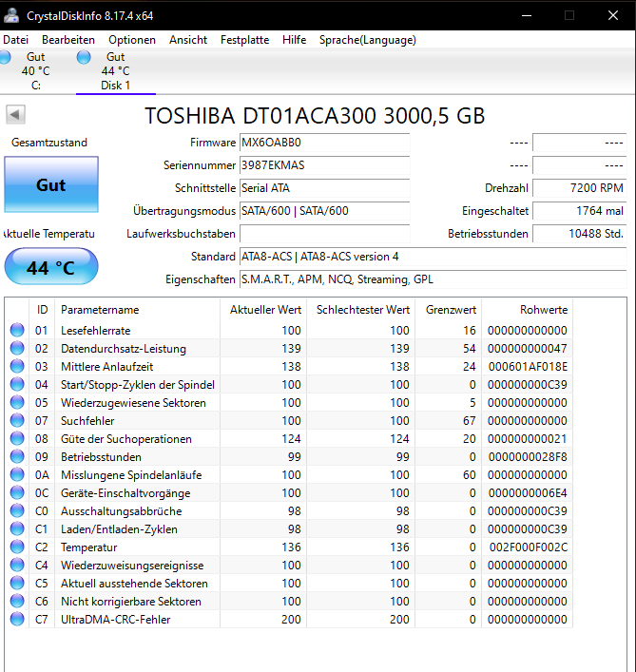Viewport: 636px width, 672px height.
Task: Click the status orb for Mittlere Anlaufzeit row
Action: [17, 366]
